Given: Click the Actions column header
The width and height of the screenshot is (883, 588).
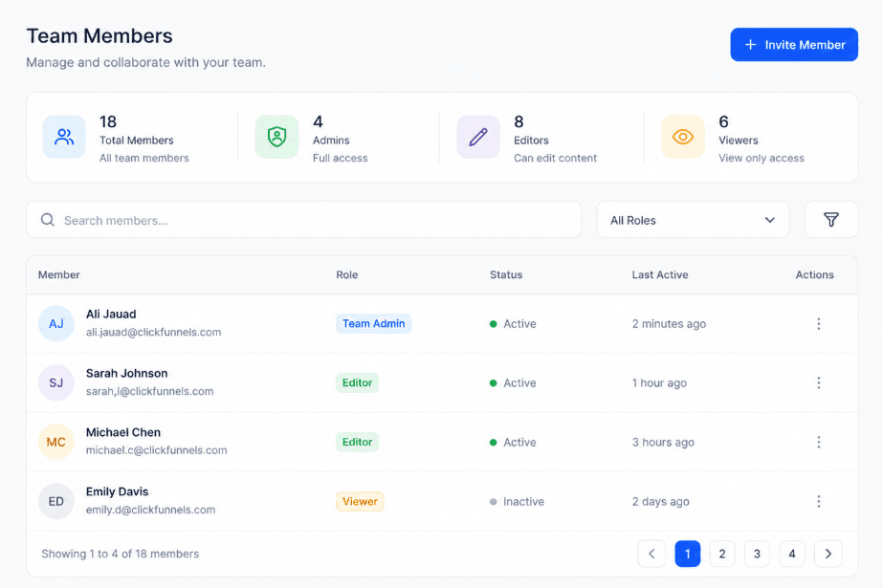Looking at the screenshot, I should [x=814, y=274].
